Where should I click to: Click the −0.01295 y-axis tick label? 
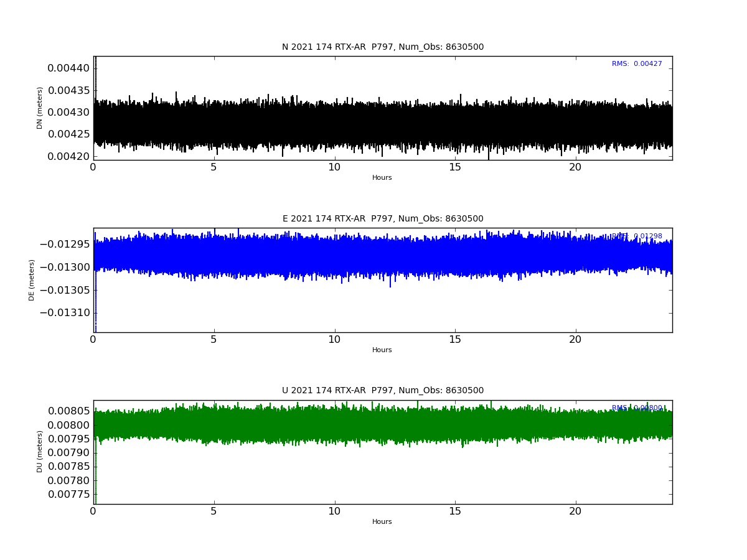point(65,245)
